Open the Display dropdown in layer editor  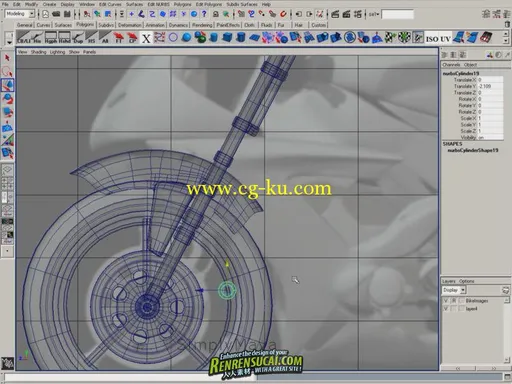pos(463,290)
